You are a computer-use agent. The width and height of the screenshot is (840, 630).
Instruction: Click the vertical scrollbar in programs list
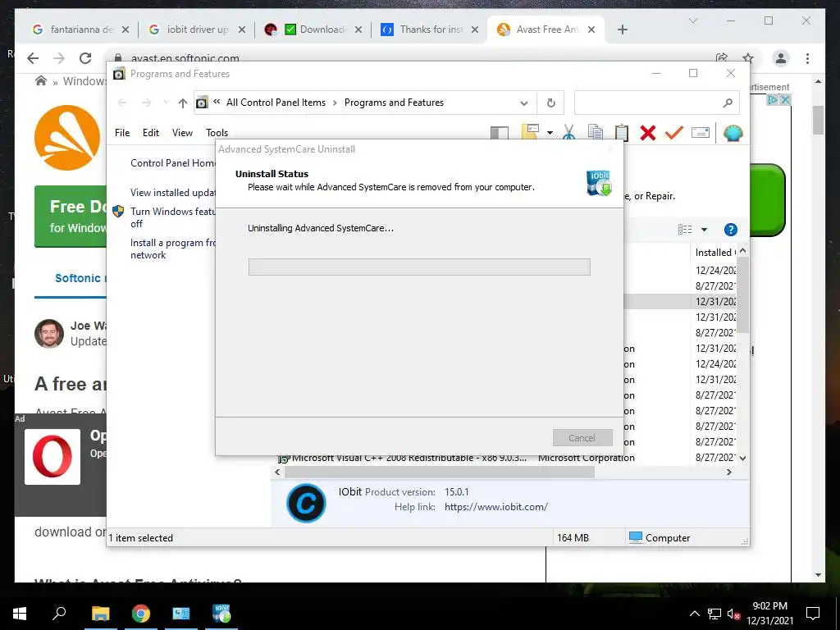(x=742, y=294)
